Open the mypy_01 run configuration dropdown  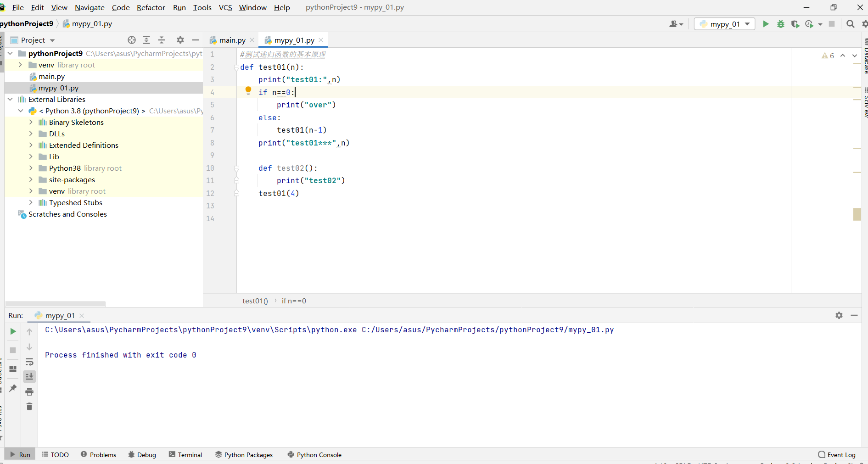click(x=724, y=24)
